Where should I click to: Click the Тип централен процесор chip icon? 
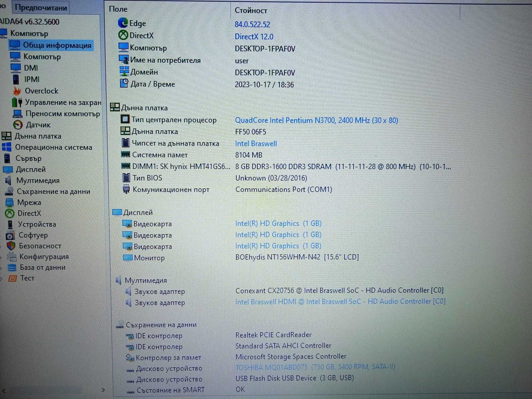tap(125, 119)
